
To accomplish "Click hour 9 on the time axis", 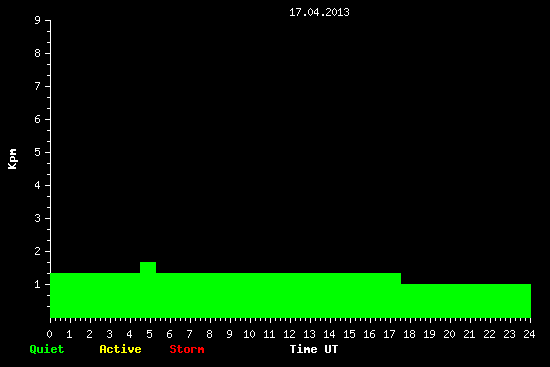I will point(229,334).
